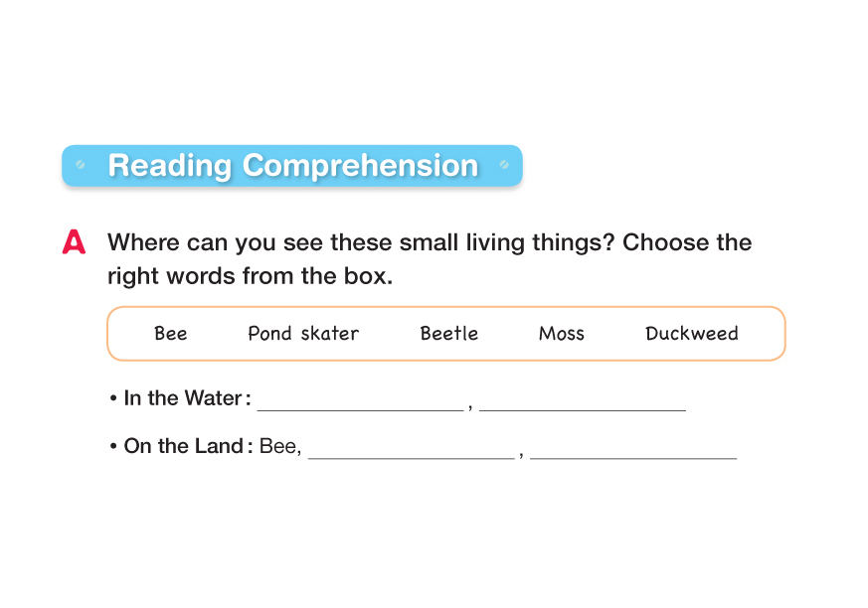This screenshot has width=868, height=608.
Task: Click the Reading Comprehension header banner
Action: [x=292, y=166]
